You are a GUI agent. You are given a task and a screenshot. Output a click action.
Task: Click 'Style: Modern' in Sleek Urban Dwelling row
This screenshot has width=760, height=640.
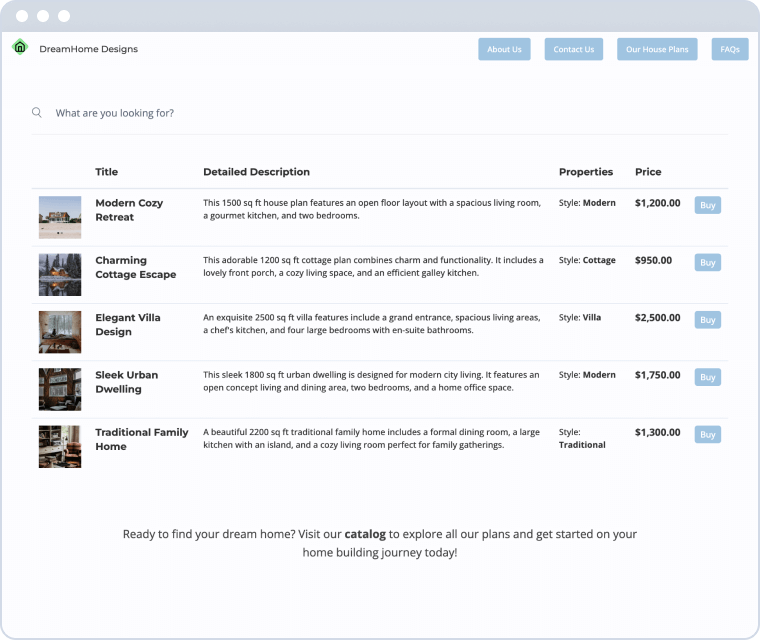[x=587, y=375]
